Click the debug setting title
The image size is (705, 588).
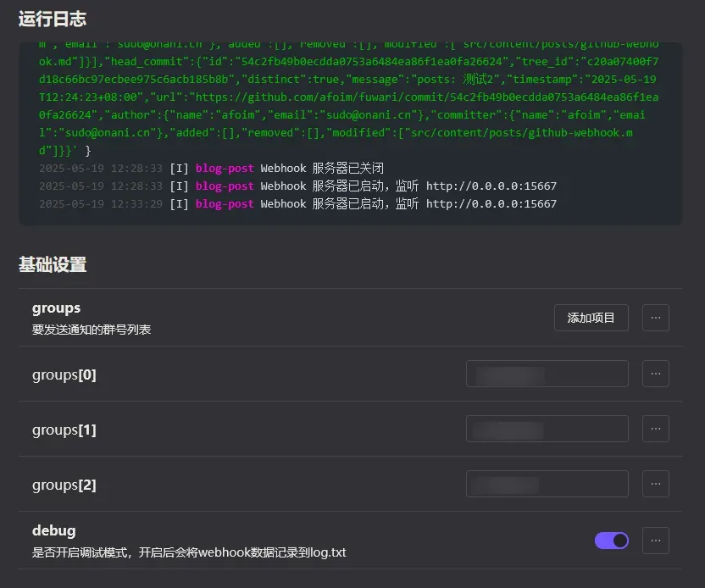pos(53,531)
